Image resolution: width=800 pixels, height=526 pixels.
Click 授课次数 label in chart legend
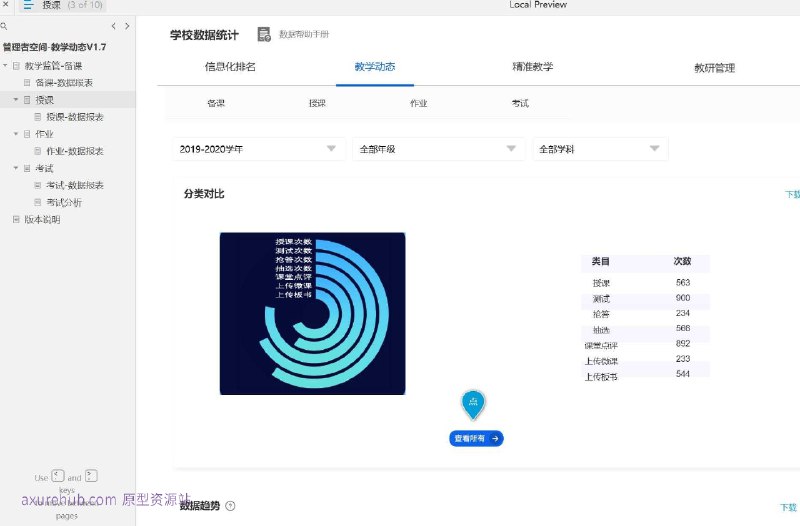coord(293,242)
